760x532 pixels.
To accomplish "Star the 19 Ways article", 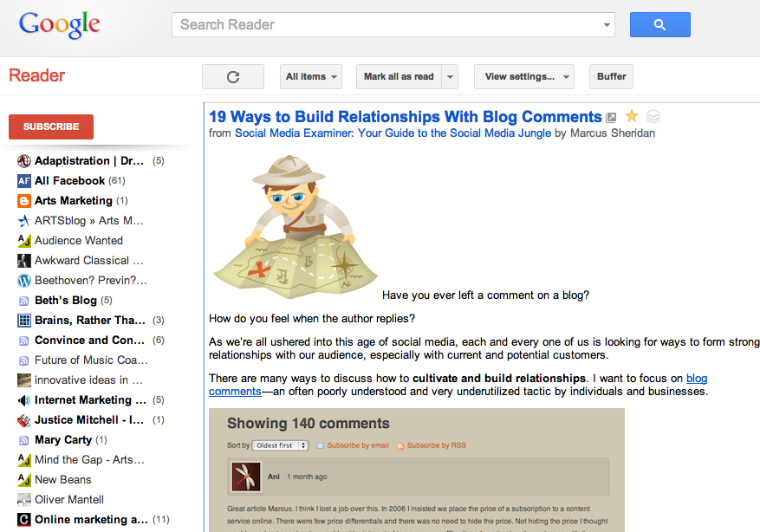I will point(632,116).
